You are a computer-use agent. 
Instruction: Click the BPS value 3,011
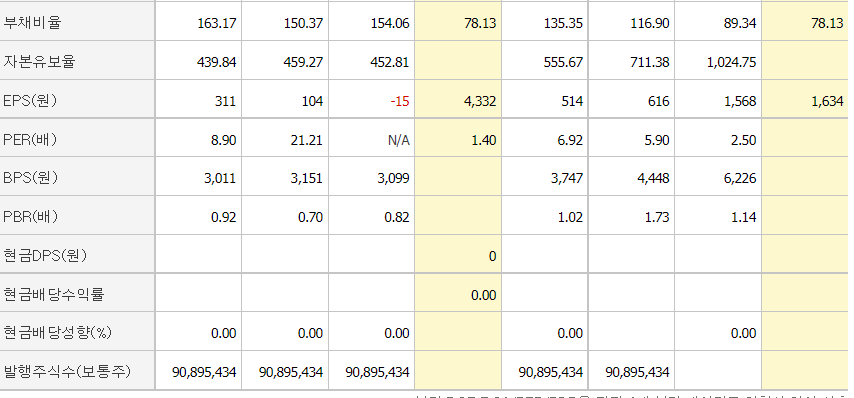[221, 179]
